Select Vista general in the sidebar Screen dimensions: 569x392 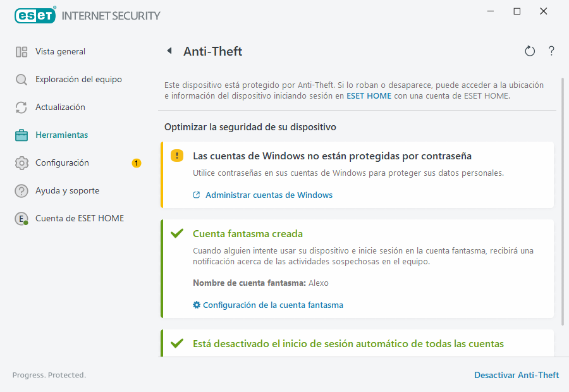(21, 51)
